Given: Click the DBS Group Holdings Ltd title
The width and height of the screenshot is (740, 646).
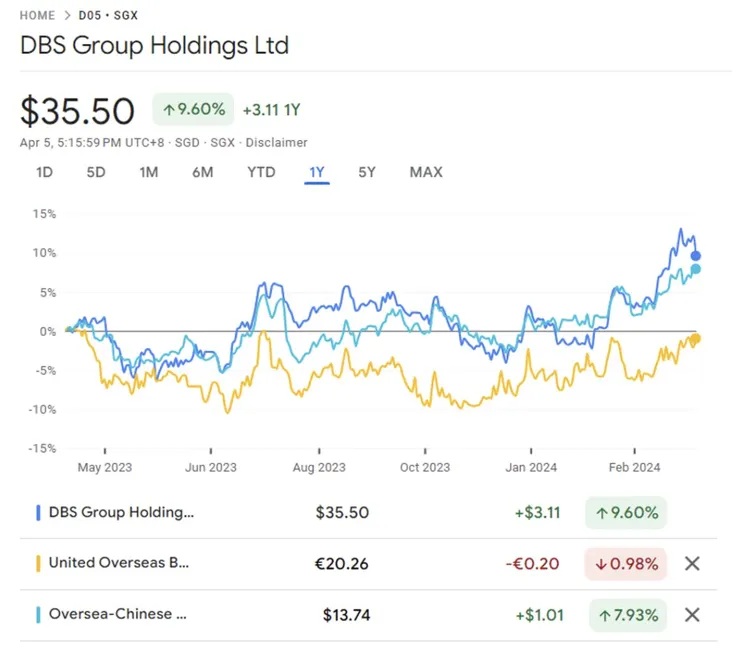Looking at the screenshot, I should [x=154, y=46].
